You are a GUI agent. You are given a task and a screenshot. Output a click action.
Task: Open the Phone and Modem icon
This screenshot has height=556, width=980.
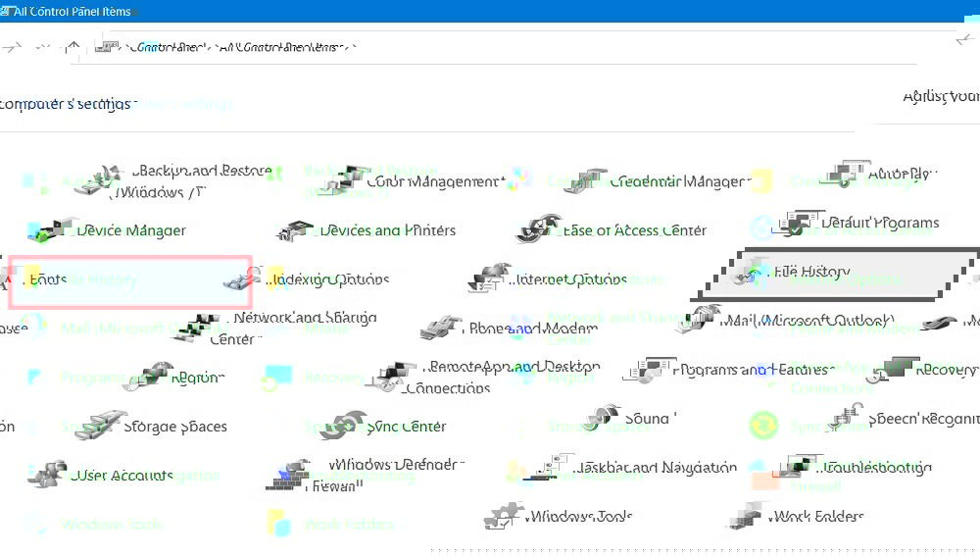441,329
